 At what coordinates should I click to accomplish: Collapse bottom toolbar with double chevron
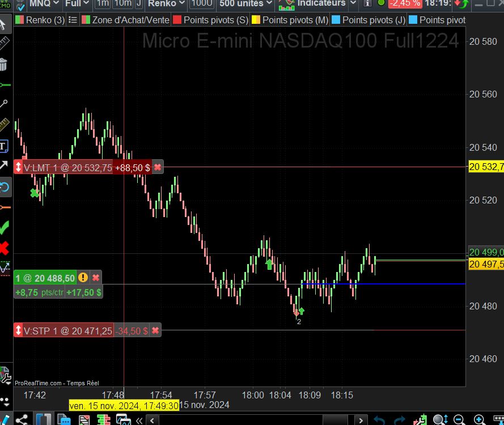coord(139,420)
